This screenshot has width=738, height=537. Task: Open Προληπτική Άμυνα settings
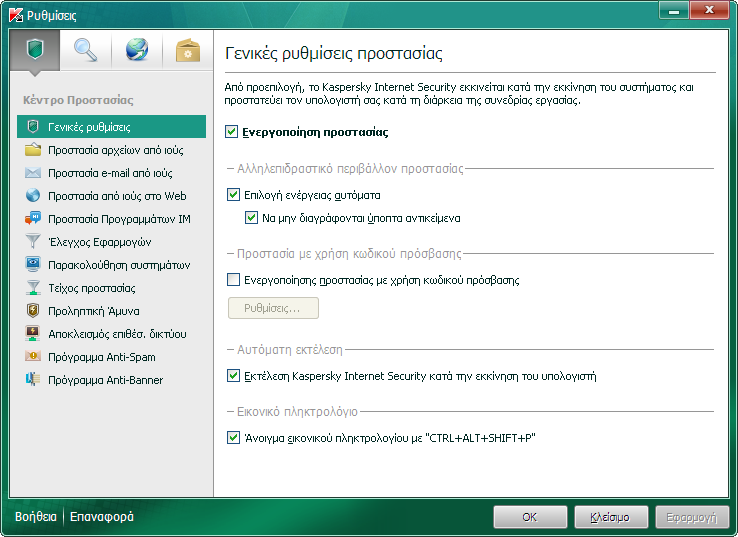[112, 311]
